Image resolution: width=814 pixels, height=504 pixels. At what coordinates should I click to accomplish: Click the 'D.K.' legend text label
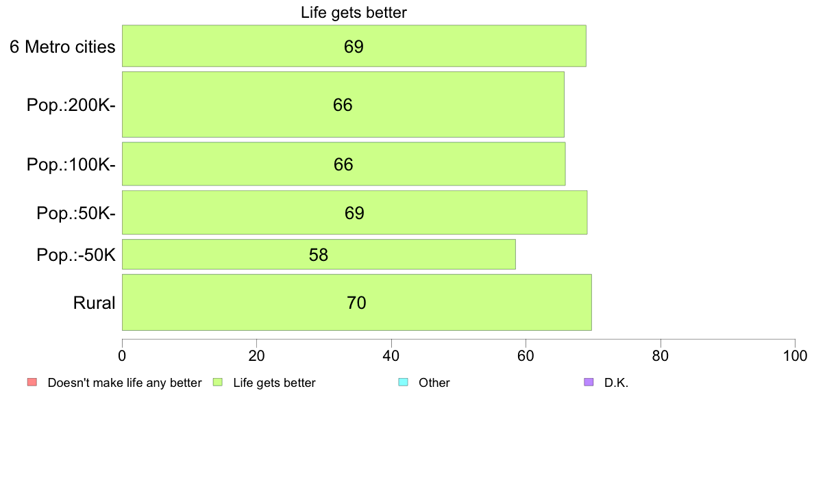(616, 383)
